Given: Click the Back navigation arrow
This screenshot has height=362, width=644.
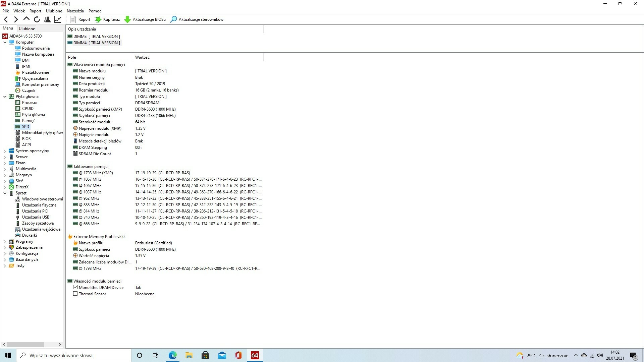Looking at the screenshot, I should [6, 19].
